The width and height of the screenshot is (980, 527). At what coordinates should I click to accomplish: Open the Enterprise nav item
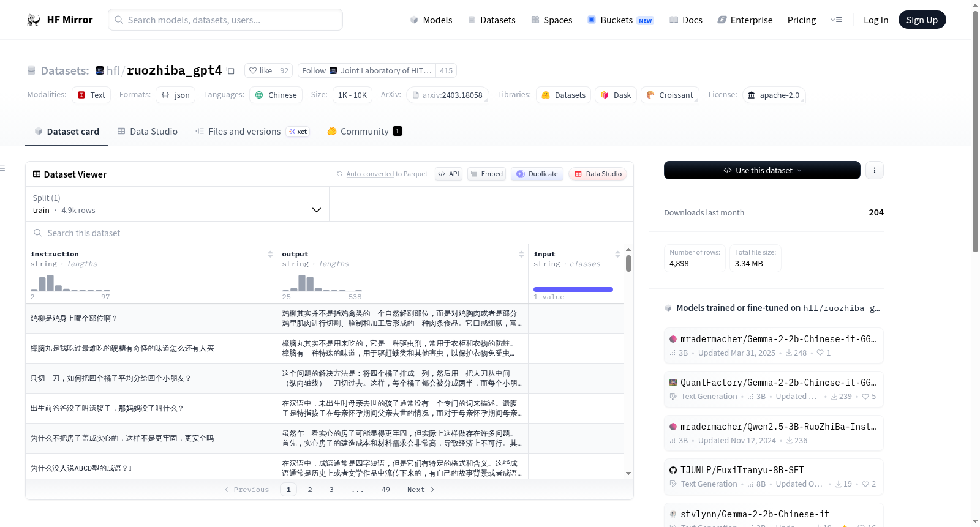[x=745, y=20]
